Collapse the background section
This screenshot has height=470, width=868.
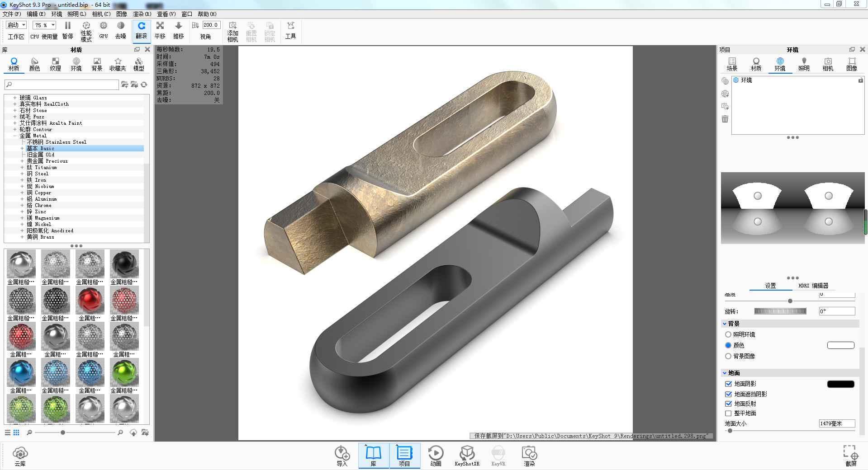coord(725,324)
